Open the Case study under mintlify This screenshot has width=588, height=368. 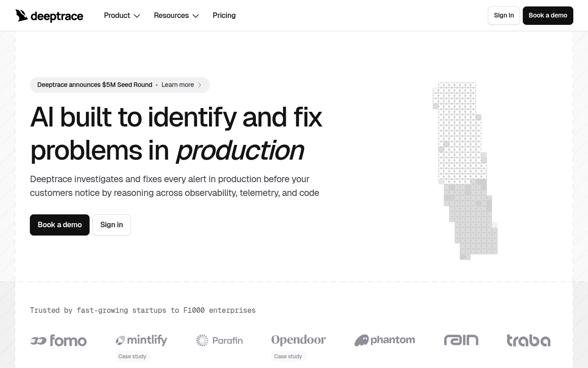[132, 356]
